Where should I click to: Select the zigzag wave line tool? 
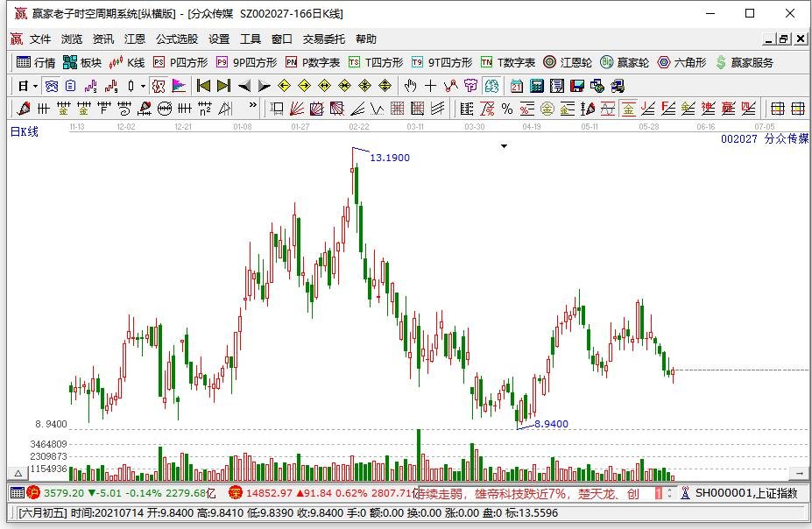377,109
